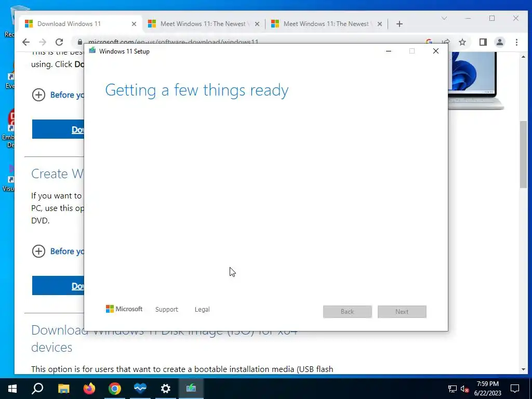Open Chrome from taskbar
532x399 pixels.
(115, 389)
